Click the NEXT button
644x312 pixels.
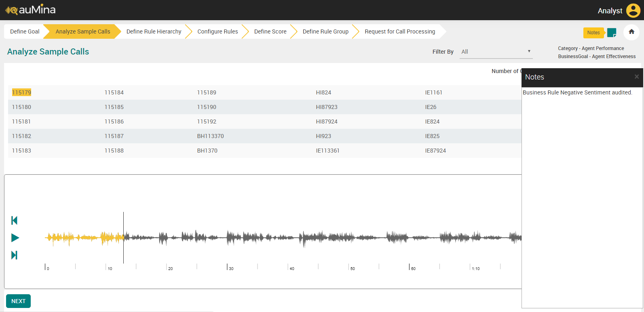18,301
